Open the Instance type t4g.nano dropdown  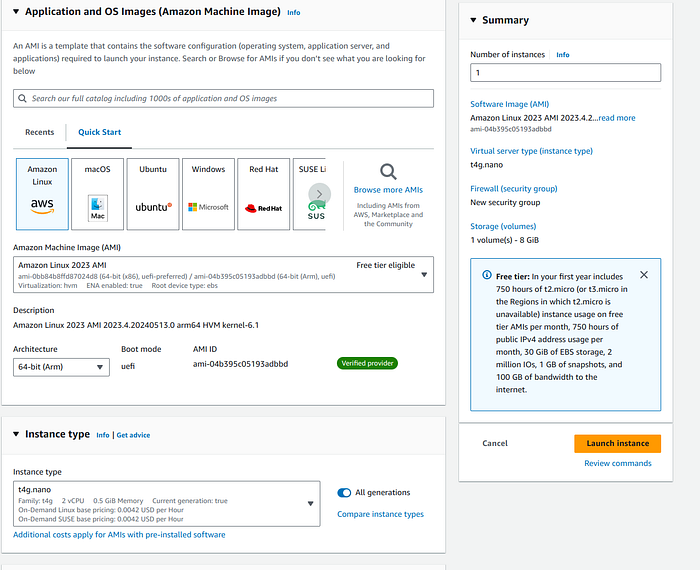coord(310,503)
